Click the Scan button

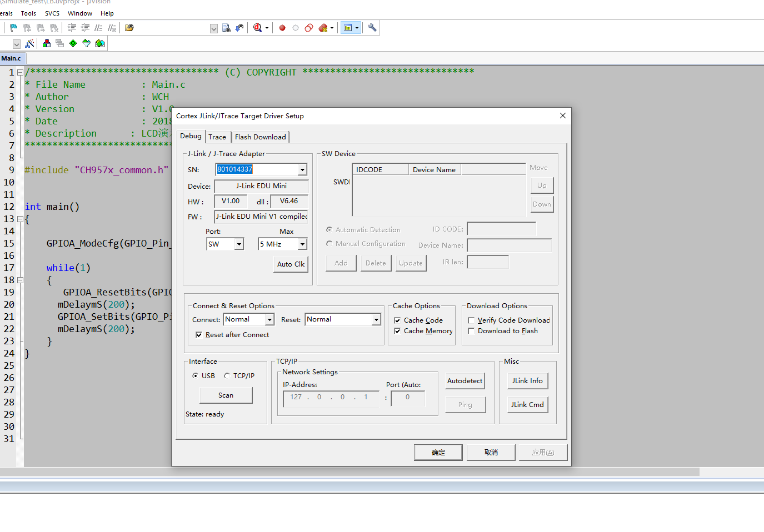(x=226, y=395)
